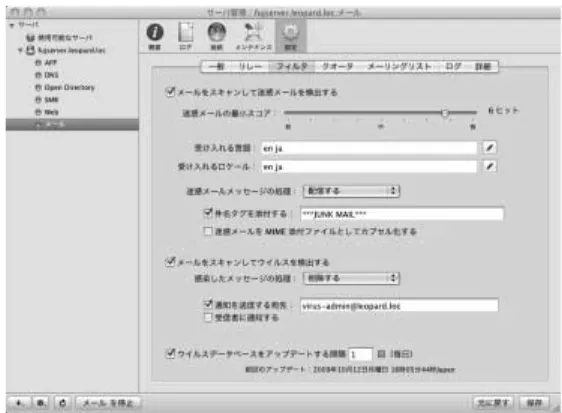Click the メールを停止 button

coord(108,403)
